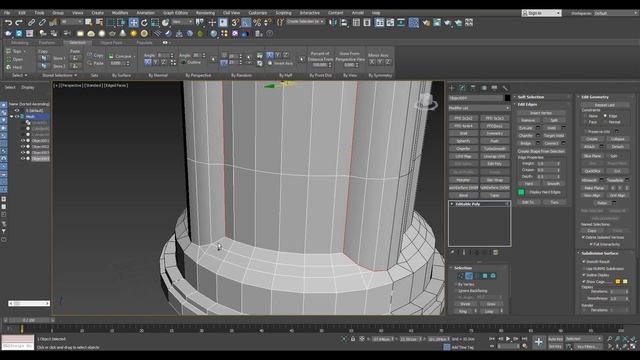Select the Edge constraint radio button

coord(605,116)
